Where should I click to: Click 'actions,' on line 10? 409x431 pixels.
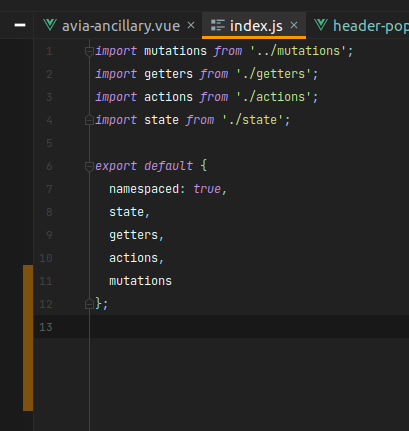[x=137, y=258]
